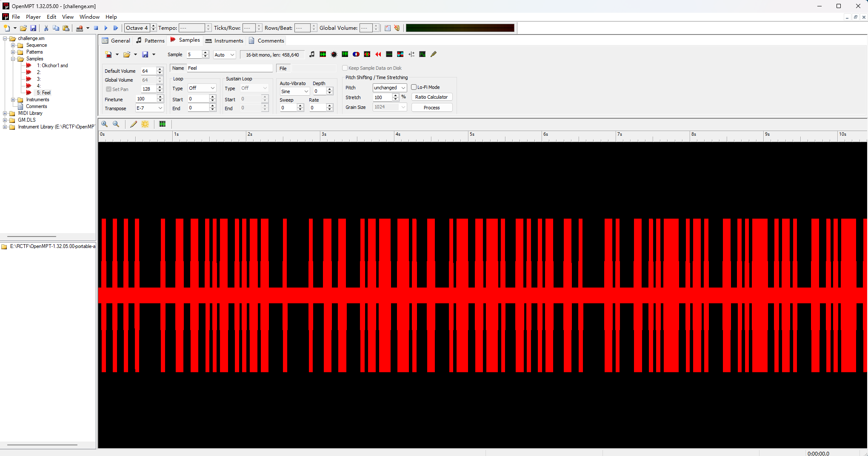Image resolution: width=868 pixels, height=456 pixels.
Task: Click the Ratio Calculator button
Action: point(431,97)
